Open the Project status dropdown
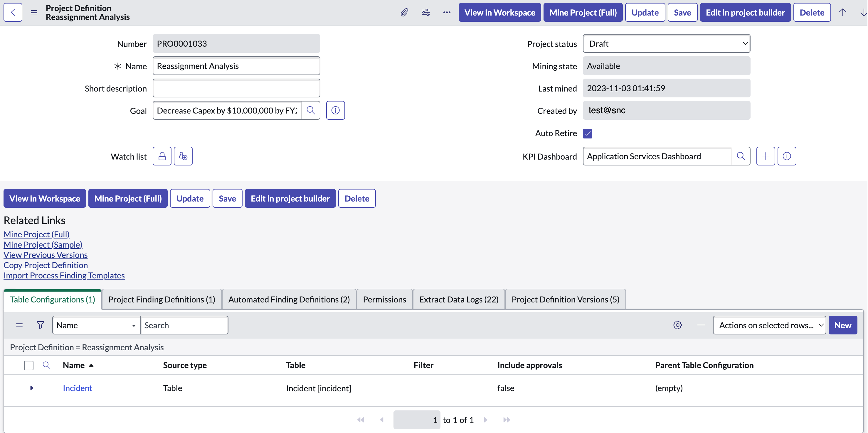 (667, 43)
